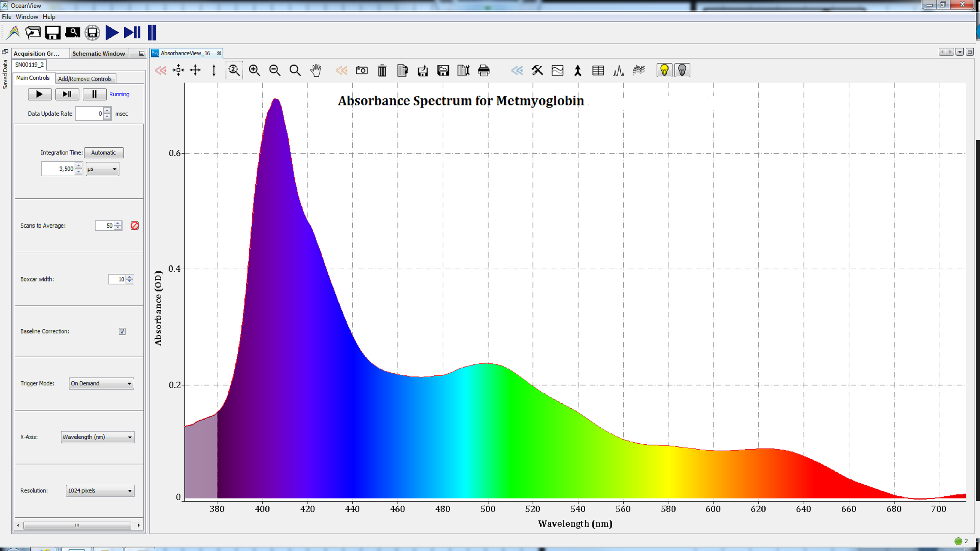980x551 pixels.
Task: Click the camera snapshot overlay icon
Action: click(x=361, y=70)
